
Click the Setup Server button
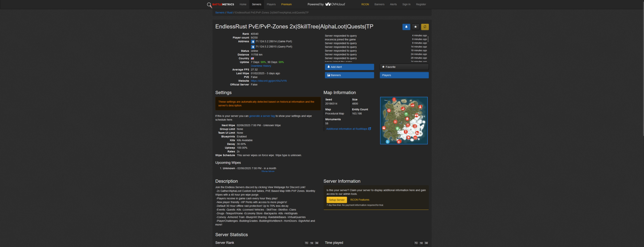[x=337, y=200]
